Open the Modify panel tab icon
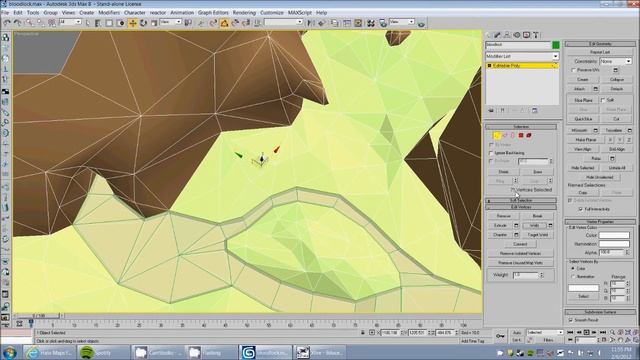 click(497, 35)
